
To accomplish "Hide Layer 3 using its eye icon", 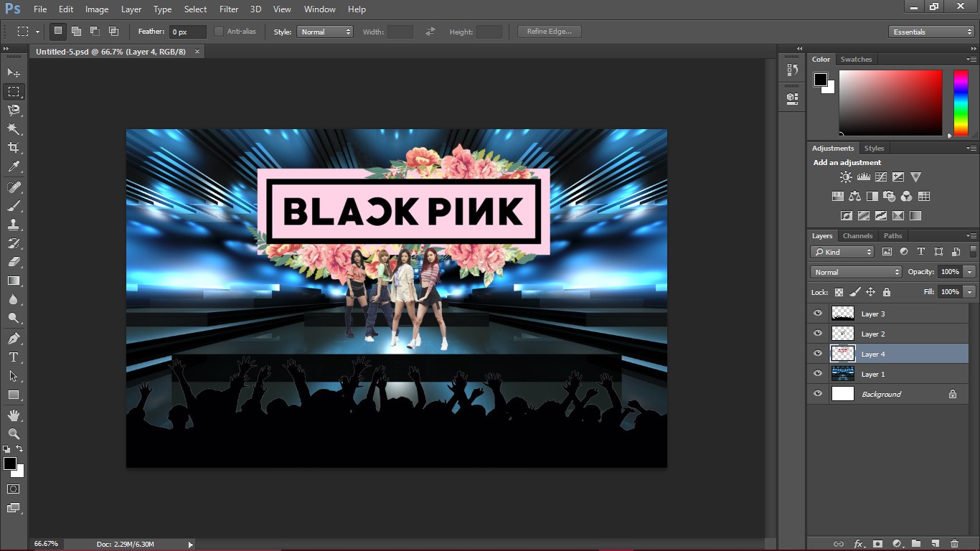I will pyautogui.click(x=818, y=314).
